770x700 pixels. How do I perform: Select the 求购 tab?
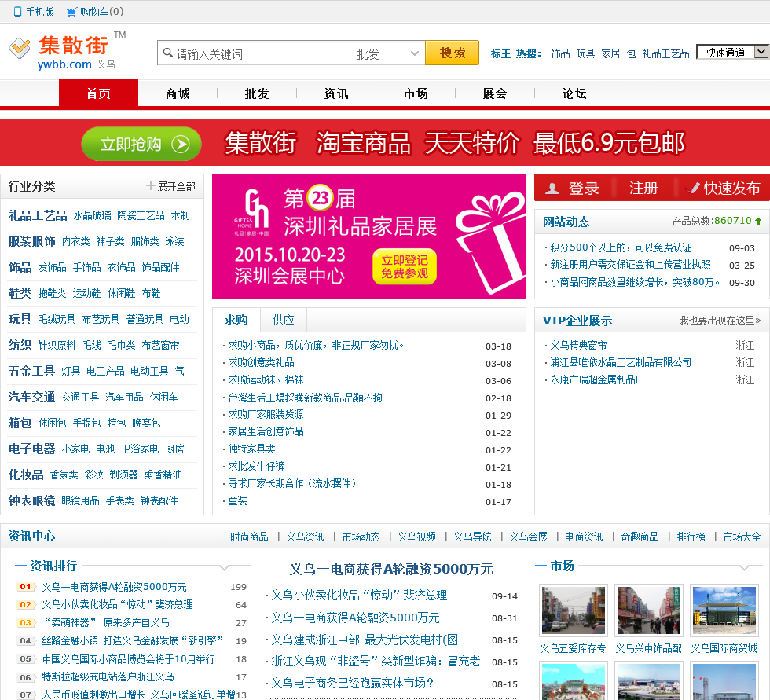(236, 320)
